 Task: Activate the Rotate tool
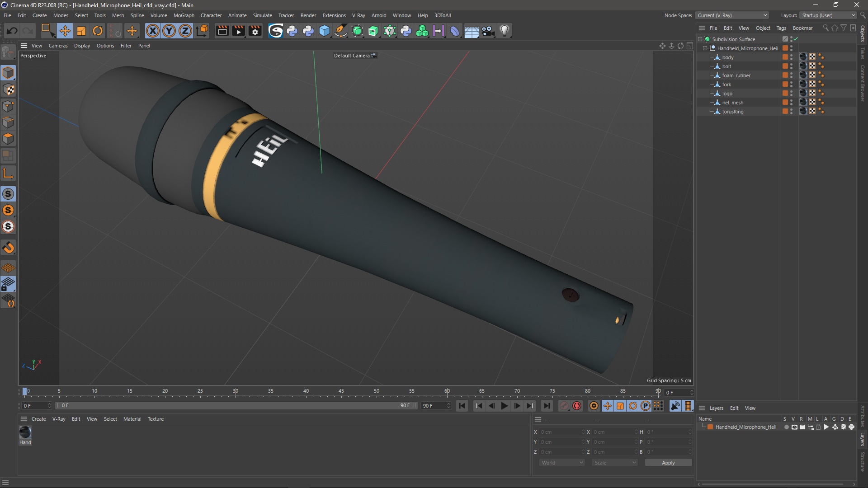pos(98,31)
